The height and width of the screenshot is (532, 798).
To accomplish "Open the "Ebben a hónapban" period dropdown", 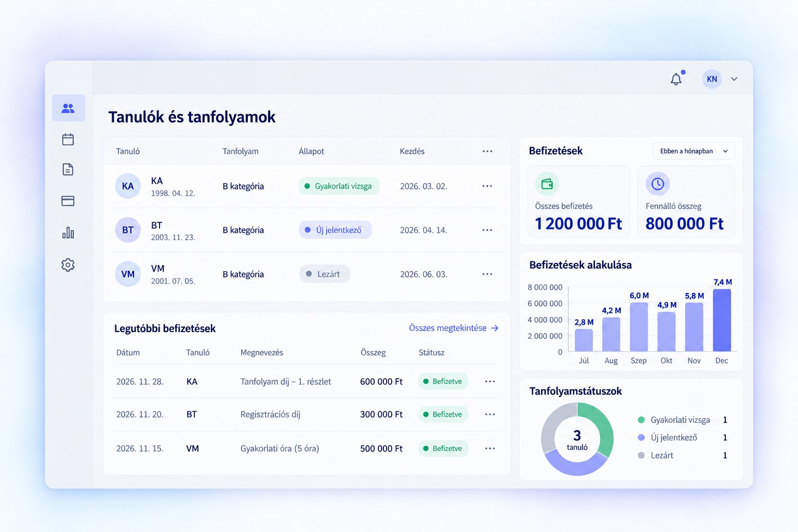I will point(694,151).
